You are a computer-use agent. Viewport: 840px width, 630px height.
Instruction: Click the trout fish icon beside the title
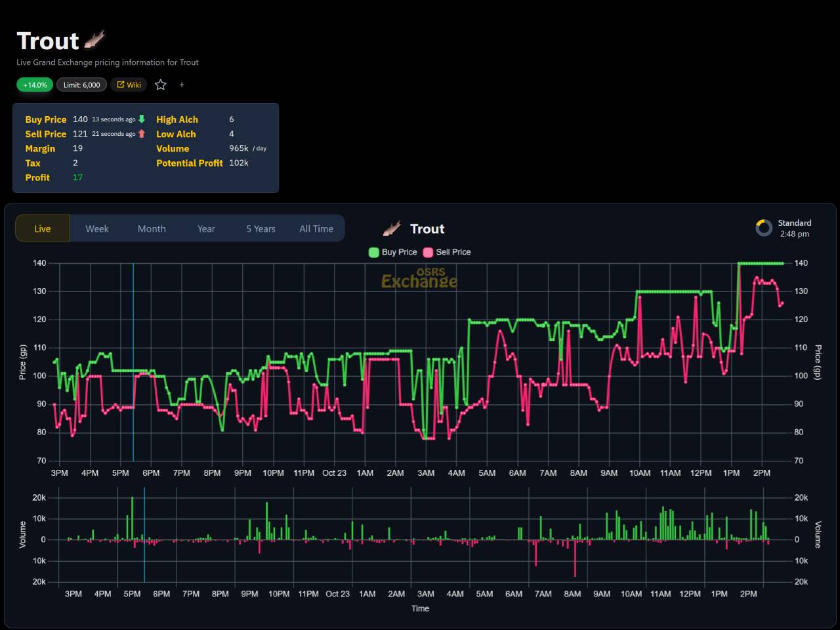click(x=94, y=40)
